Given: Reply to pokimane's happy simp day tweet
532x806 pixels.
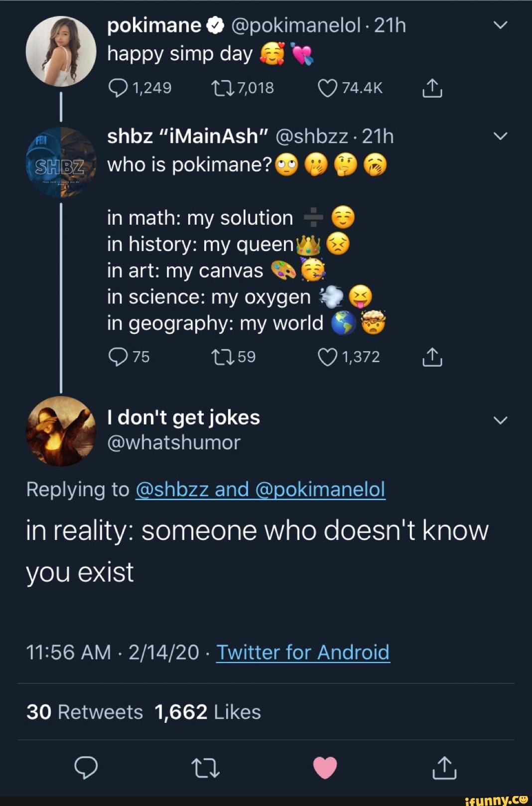Looking at the screenshot, I should (x=118, y=88).
